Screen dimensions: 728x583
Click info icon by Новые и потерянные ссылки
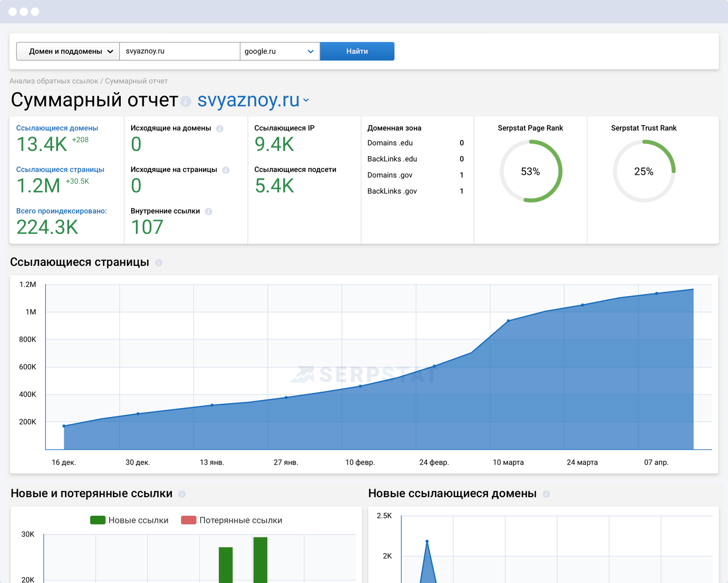pos(182,494)
